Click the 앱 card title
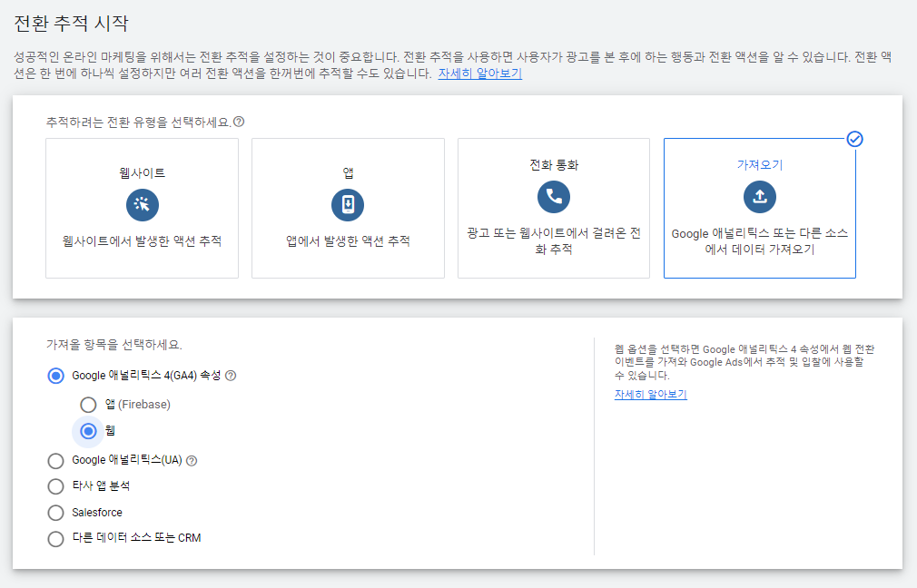 click(x=348, y=173)
